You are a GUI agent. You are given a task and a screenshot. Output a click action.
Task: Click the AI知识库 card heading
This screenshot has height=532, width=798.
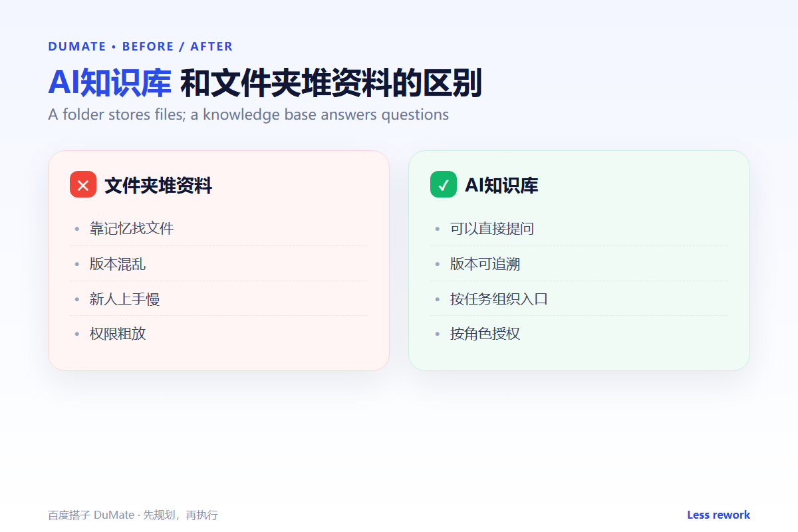point(501,186)
